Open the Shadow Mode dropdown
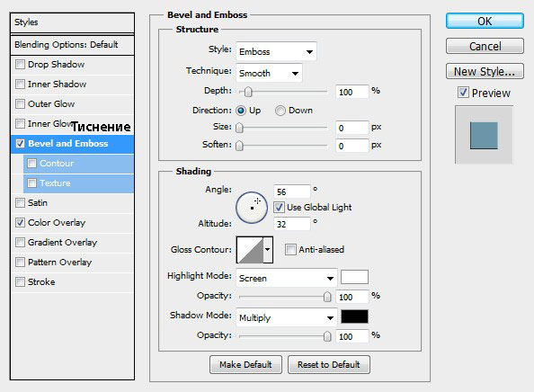Viewport: 534px width, 392px height. pos(287,317)
